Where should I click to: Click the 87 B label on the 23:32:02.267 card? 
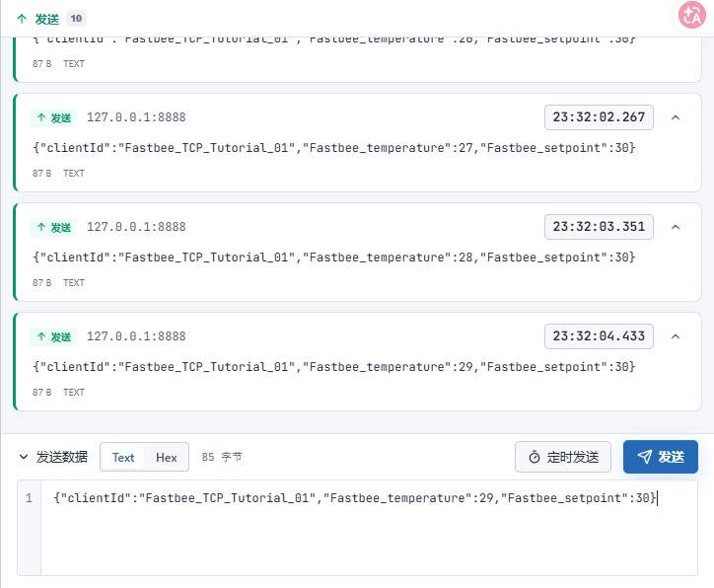click(x=41, y=174)
